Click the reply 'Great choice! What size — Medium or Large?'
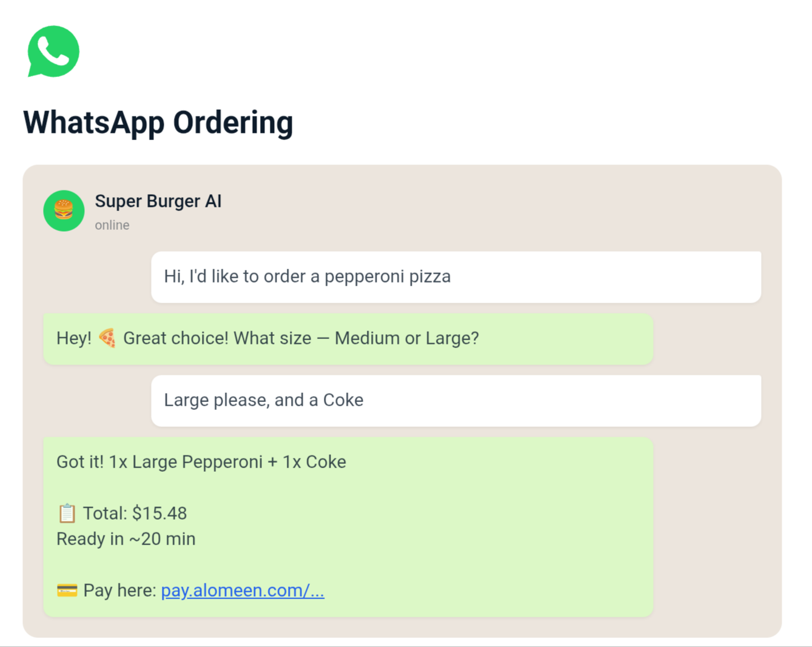Screen dimensions: 812x647 click(348, 338)
